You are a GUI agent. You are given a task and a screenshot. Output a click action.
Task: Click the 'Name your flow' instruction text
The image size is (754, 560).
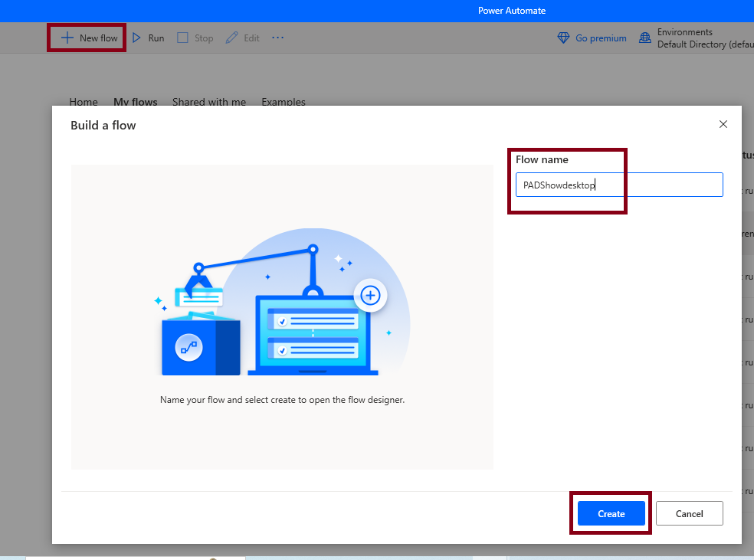click(282, 400)
